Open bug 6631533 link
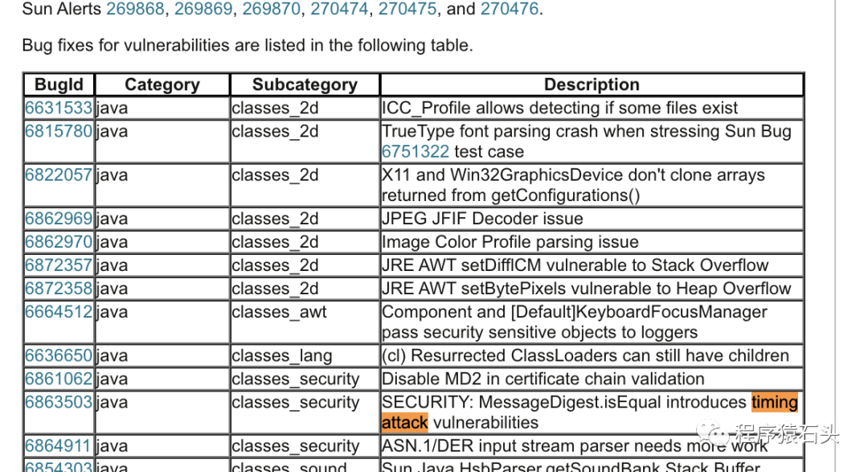868x472 pixels. (x=59, y=108)
